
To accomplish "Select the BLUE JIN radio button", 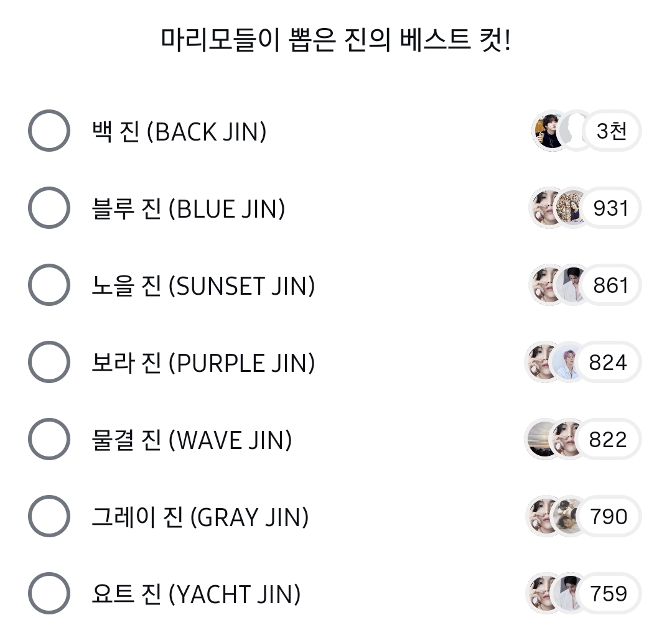I will pos(49,208).
